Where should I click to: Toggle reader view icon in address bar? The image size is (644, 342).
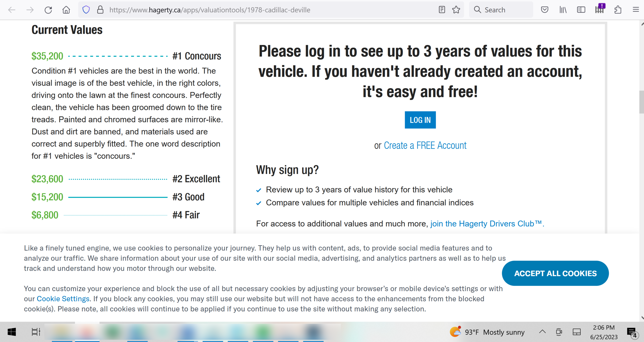coord(442,10)
